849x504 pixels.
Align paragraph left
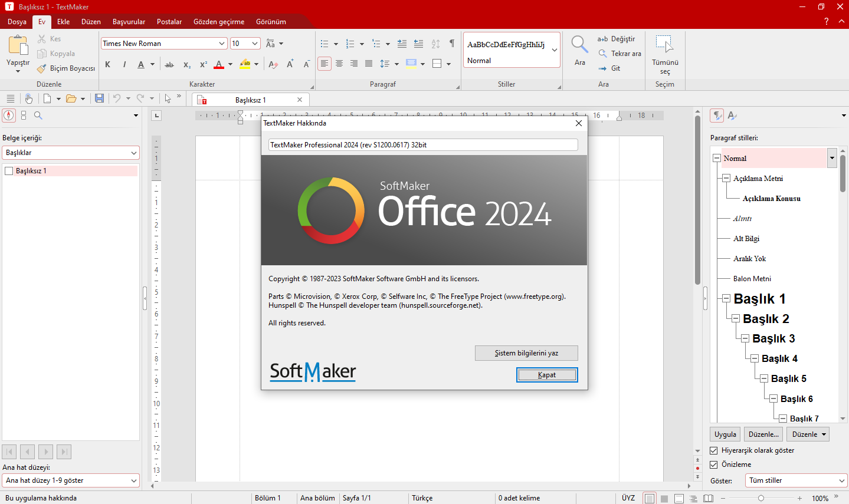coord(324,64)
